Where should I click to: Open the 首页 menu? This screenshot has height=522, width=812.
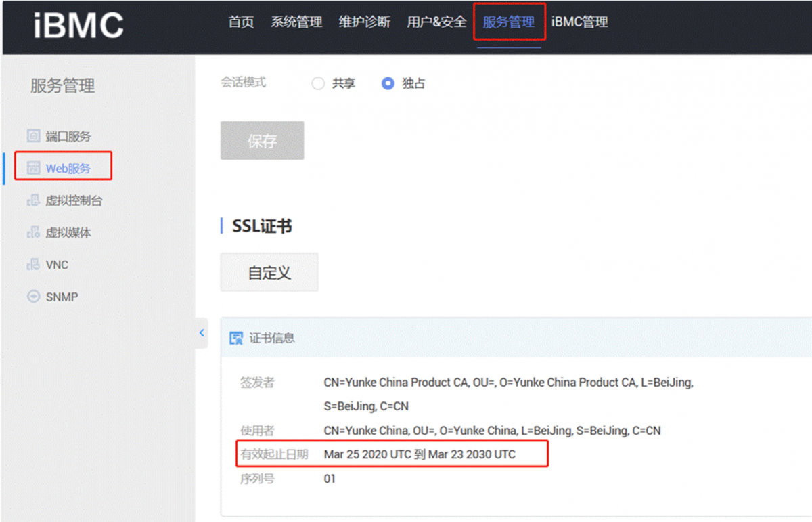[x=241, y=22]
